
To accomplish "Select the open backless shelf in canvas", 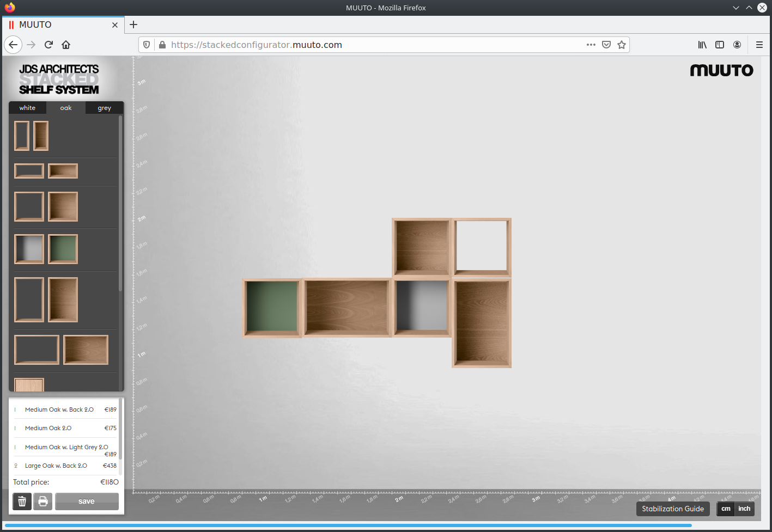I will (x=482, y=247).
